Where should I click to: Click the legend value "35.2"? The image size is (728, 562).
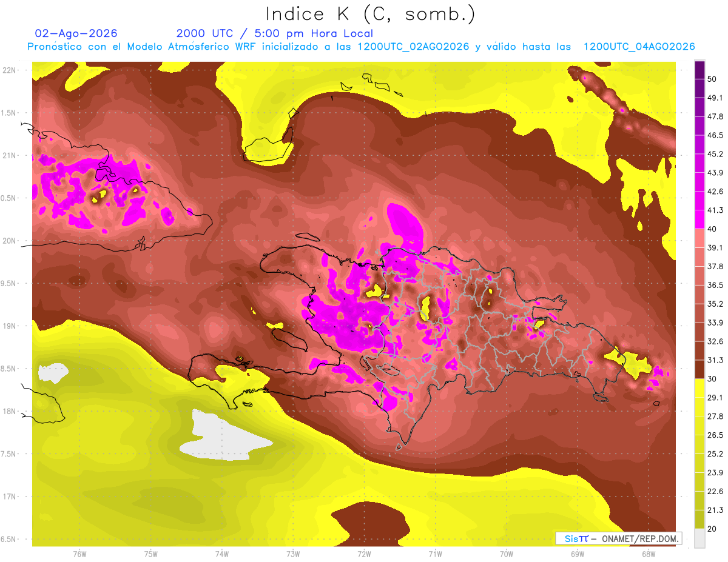pyautogui.click(x=715, y=304)
